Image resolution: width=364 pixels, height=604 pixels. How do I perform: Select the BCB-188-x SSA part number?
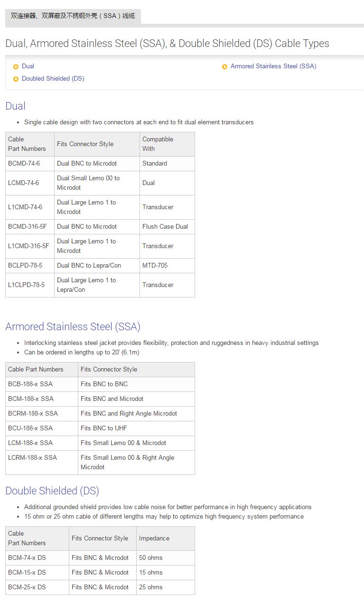[x=31, y=384]
